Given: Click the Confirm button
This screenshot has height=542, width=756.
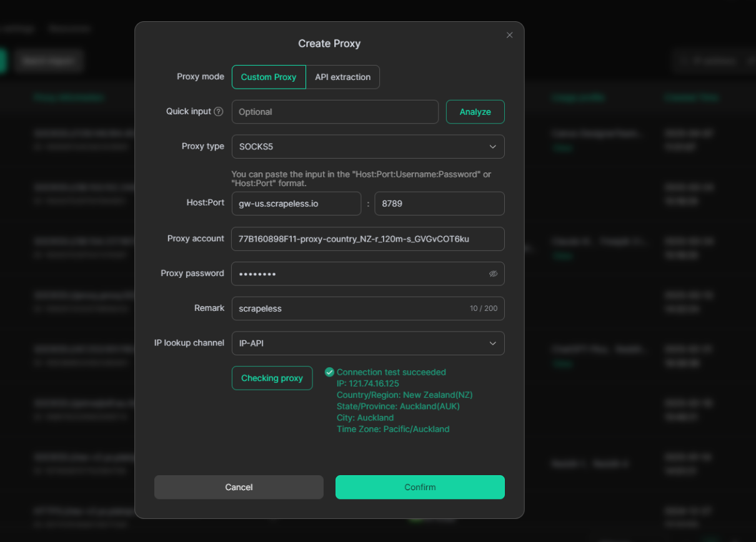Looking at the screenshot, I should [x=420, y=487].
